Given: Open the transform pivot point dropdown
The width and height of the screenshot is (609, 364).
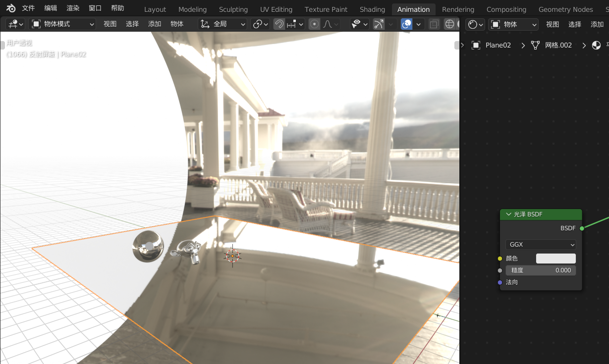Looking at the screenshot, I should click(x=260, y=24).
